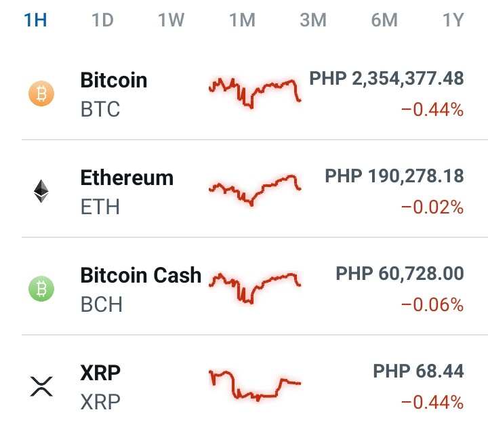Tap the Ethereum diamond logo icon
Screen dimensions: 488x448
[x=41, y=191]
